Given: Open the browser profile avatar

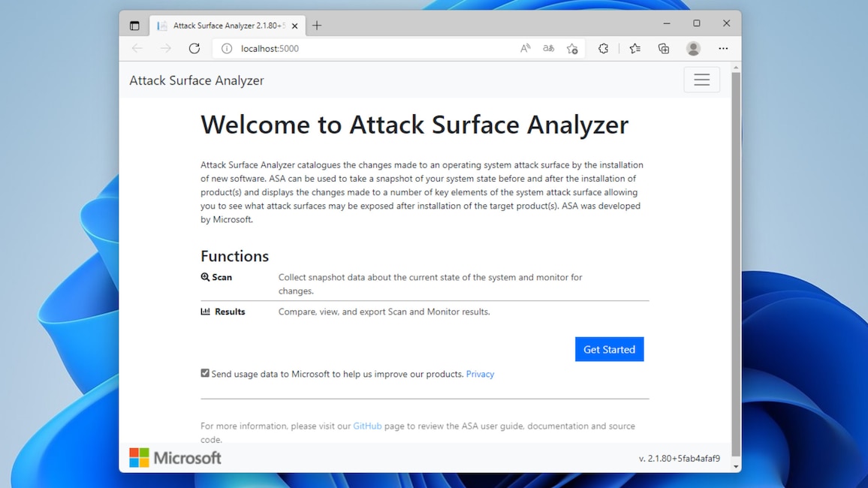Looking at the screenshot, I should pos(693,49).
